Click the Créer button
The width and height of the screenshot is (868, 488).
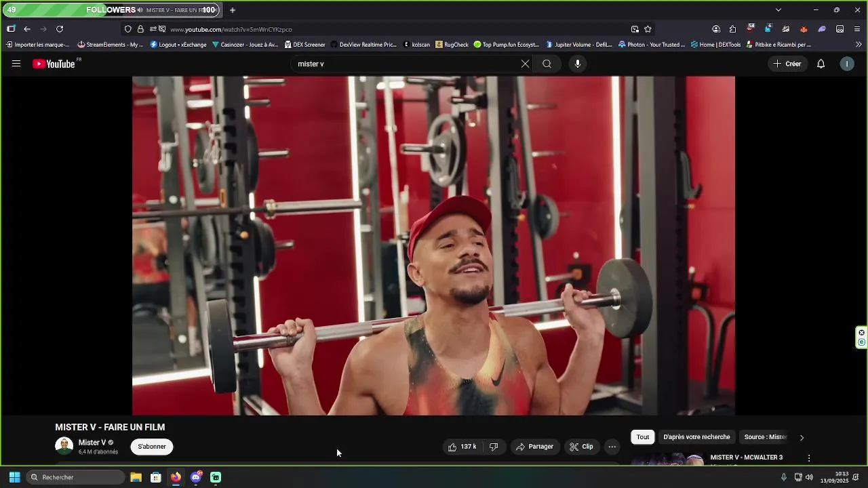coord(787,64)
